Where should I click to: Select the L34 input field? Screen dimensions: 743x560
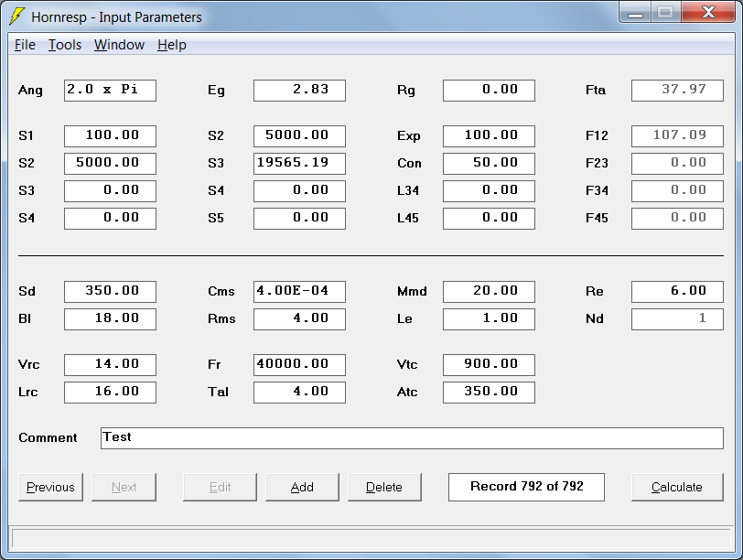[x=489, y=191]
